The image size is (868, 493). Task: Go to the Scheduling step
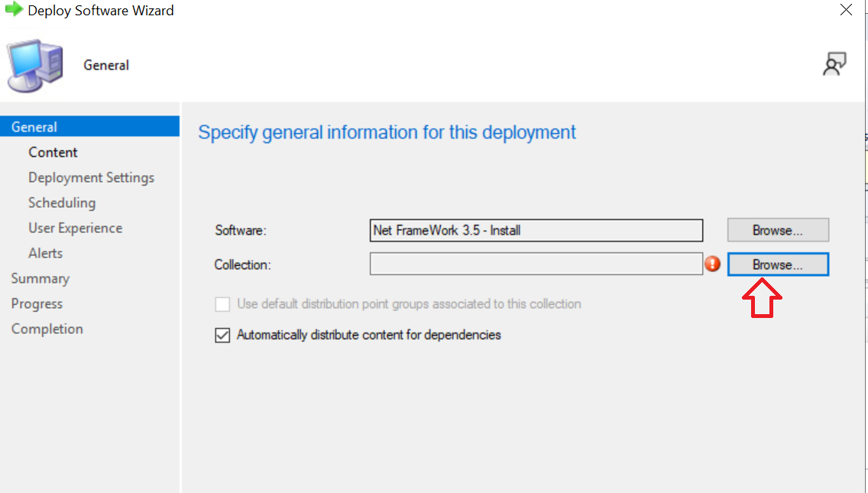tap(62, 202)
